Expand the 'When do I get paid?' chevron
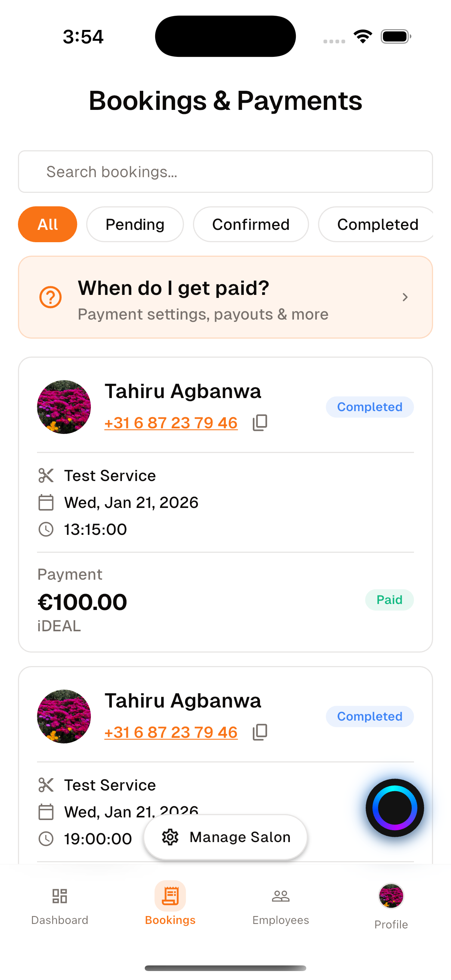The image size is (451, 980). coord(405,297)
